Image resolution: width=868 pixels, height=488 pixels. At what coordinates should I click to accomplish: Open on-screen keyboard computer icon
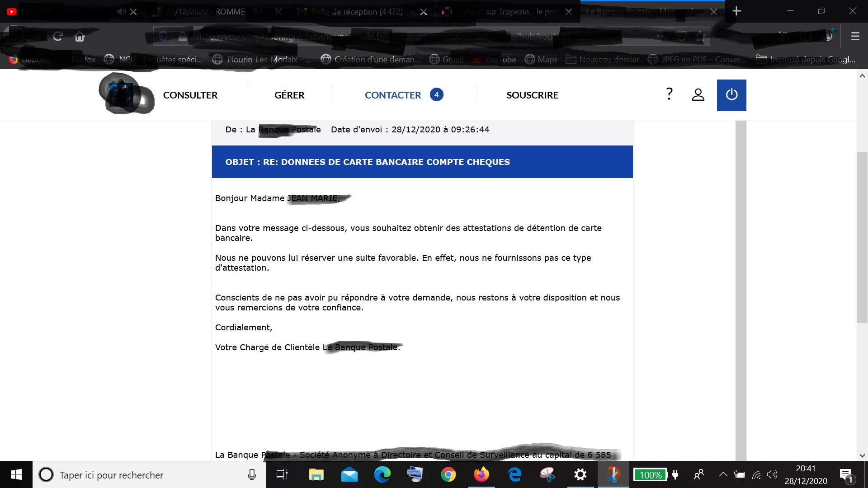tap(415, 474)
